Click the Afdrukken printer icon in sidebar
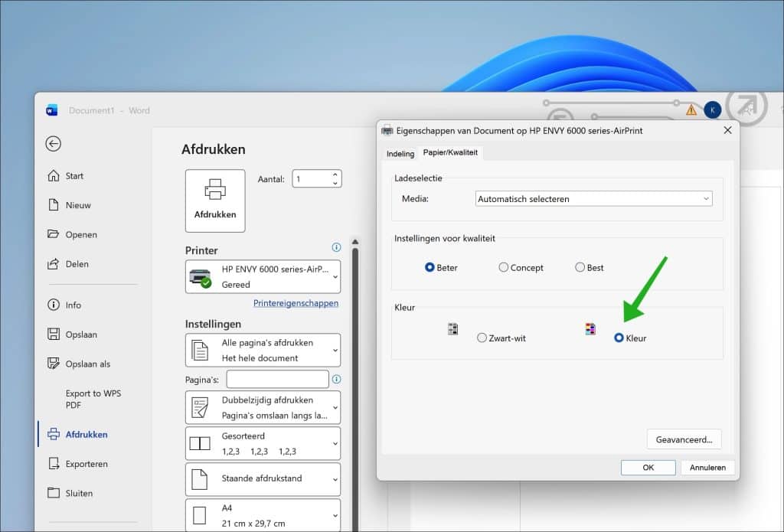Image resolution: width=784 pixels, height=532 pixels. [x=53, y=434]
